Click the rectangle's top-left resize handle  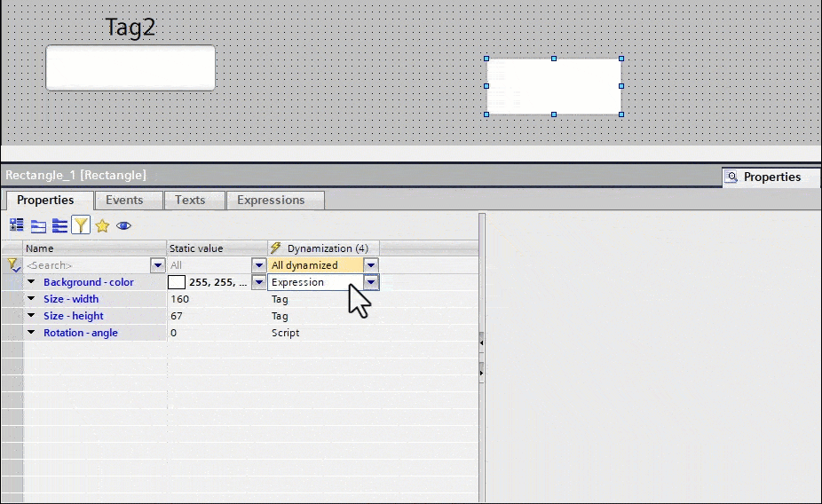[486, 59]
